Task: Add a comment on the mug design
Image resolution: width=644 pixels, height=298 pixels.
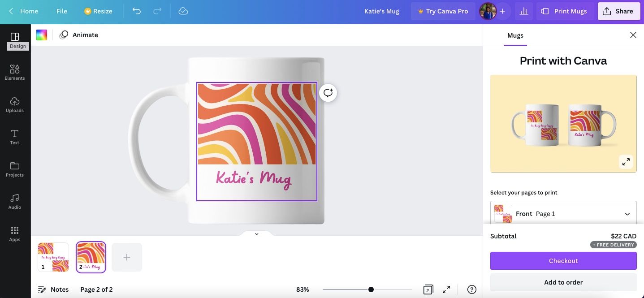Action: coord(328,93)
